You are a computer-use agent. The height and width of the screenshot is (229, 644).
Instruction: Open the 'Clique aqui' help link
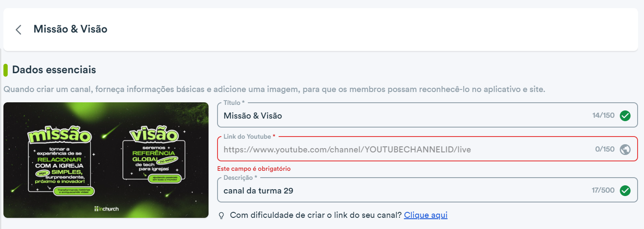tap(426, 215)
